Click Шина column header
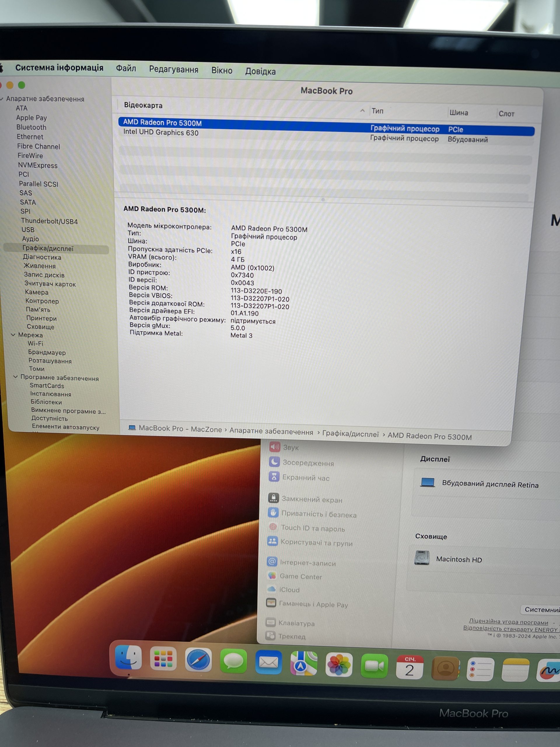 (459, 112)
